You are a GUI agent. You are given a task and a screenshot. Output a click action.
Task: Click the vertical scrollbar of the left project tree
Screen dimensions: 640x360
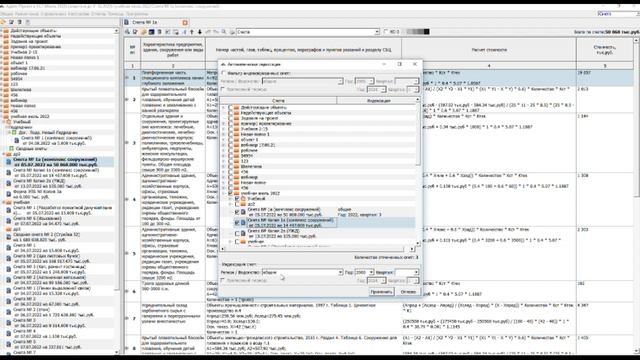tap(117, 191)
